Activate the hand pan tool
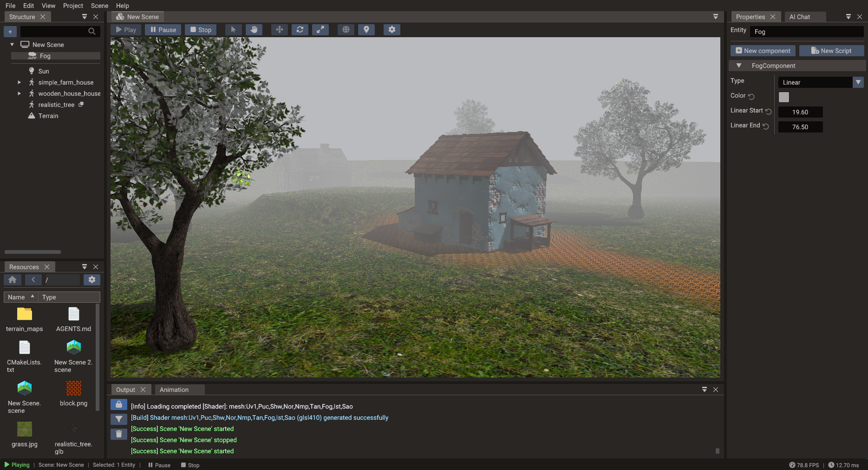Screen dimensions: 868x470 coord(254,30)
